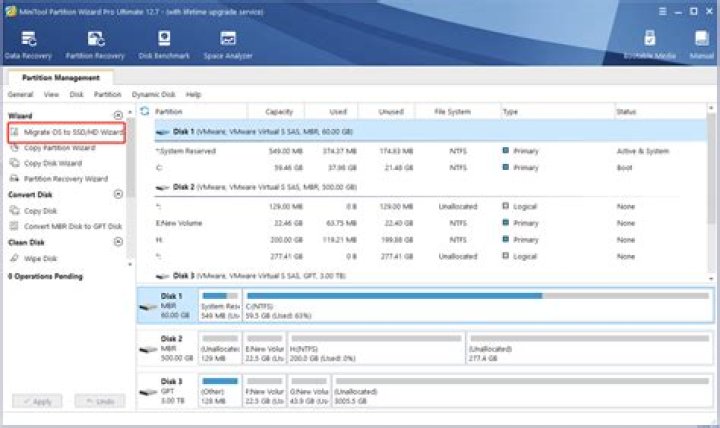Select G:New Volume block in Disk 3
Screen dimensions: 720x428
(309, 391)
